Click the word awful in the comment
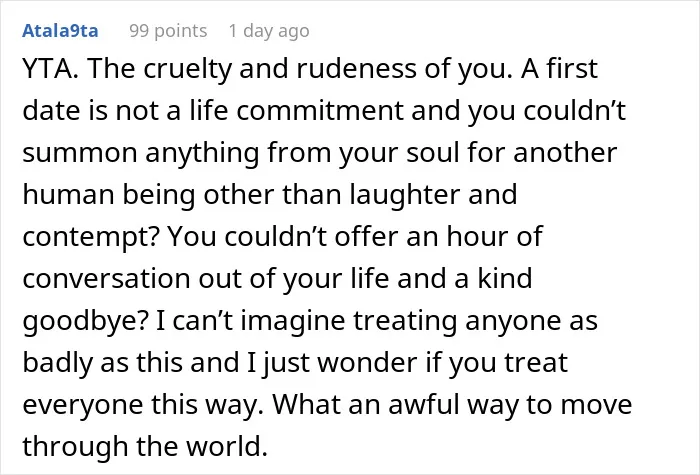Viewport: 700px width, 475px height. [424, 404]
